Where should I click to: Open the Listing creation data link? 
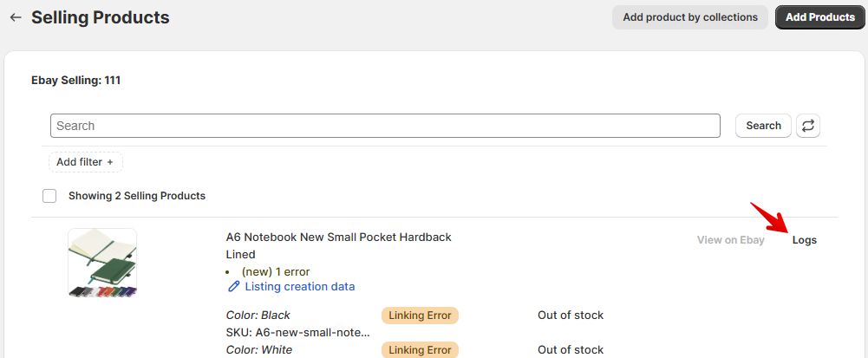[x=299, y=287]
